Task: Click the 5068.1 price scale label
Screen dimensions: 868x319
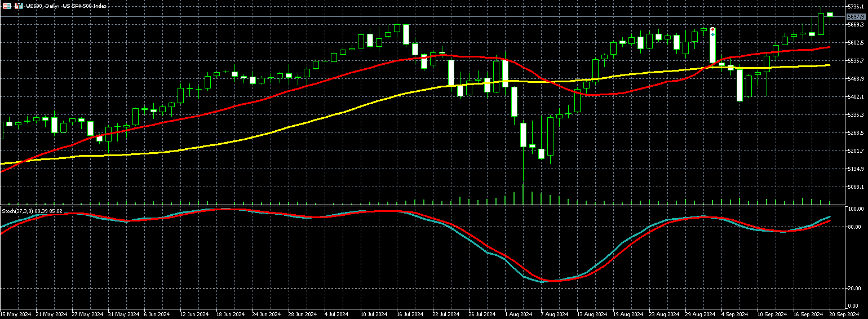Action: [856, 187]
